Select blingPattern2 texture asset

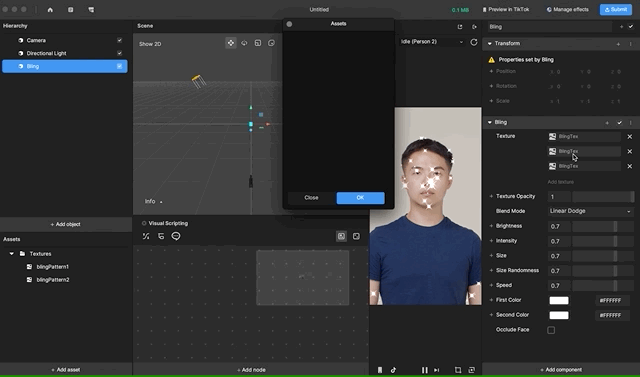(x=53, y=280)
